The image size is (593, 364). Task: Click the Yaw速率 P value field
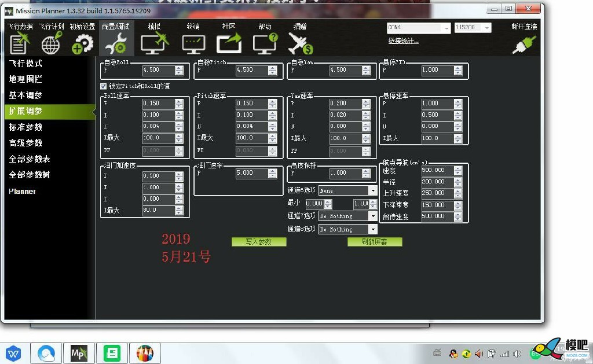pyautogui.click(x=346, y=104)
